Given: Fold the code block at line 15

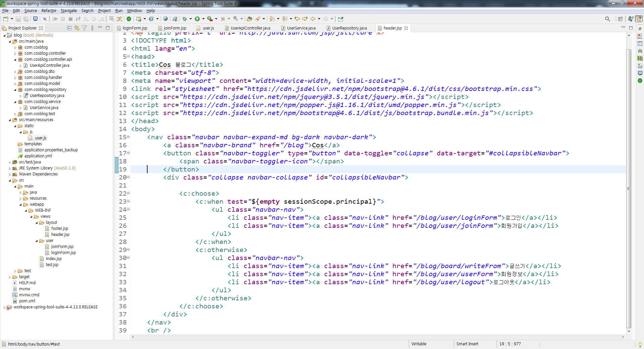Looking at the screenshot, I should coord(128,137).
